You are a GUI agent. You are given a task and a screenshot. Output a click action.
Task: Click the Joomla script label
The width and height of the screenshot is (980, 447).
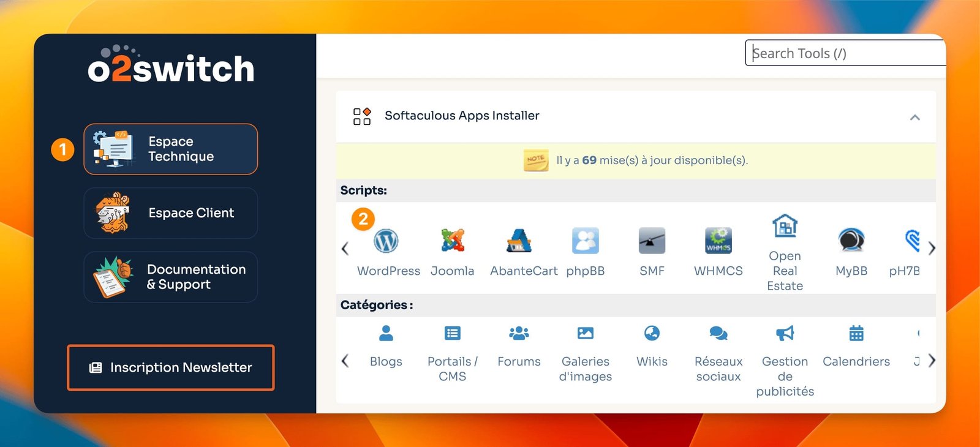(x=453, y=271)
